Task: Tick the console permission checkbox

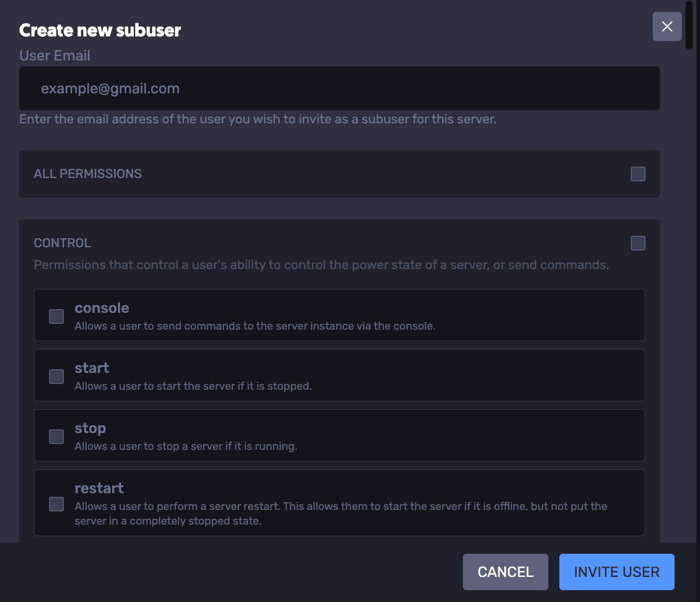Action: [x=56, y=316]
